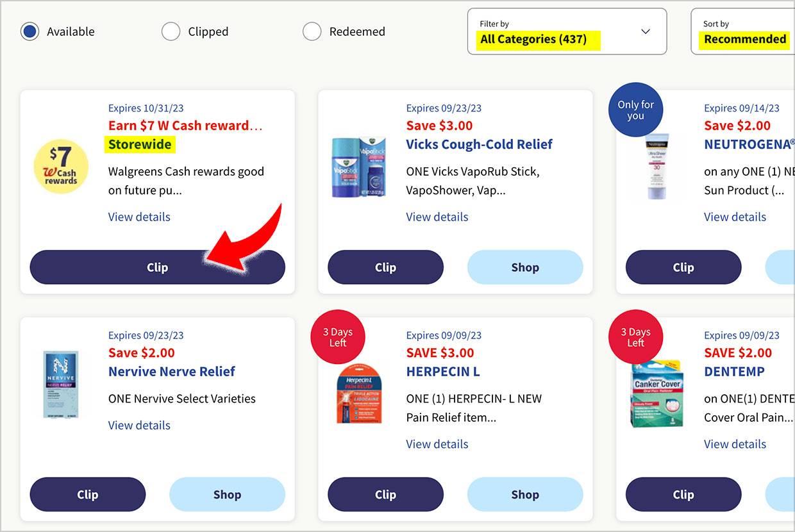Click the '3 Days Left' badge on Herpecin L
The image size is (795, 532).
[337, 337]
